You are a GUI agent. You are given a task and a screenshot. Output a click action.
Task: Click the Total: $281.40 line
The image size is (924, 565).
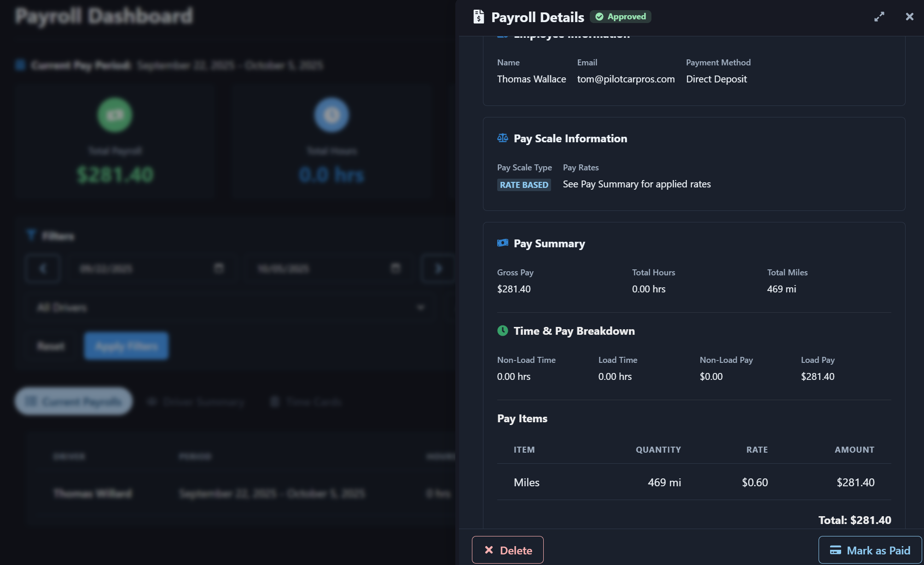(855, 520)
